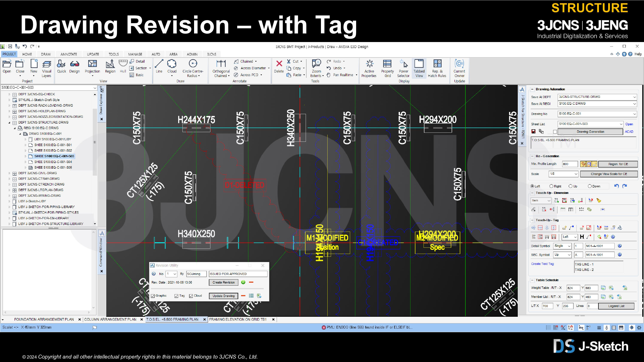Open the Drawing No dropdown
The width and height of the screenshot is (644, 362).
point(635,114)
